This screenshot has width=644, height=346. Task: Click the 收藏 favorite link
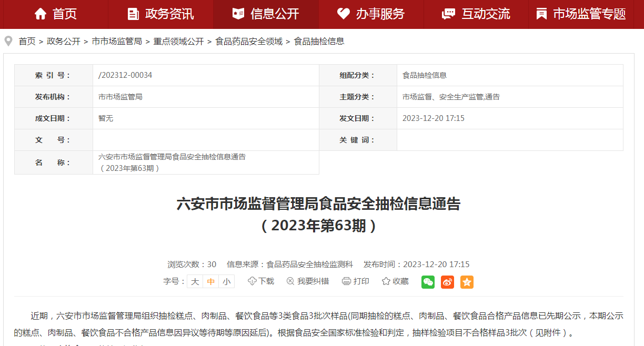click(x=400, y=281)
